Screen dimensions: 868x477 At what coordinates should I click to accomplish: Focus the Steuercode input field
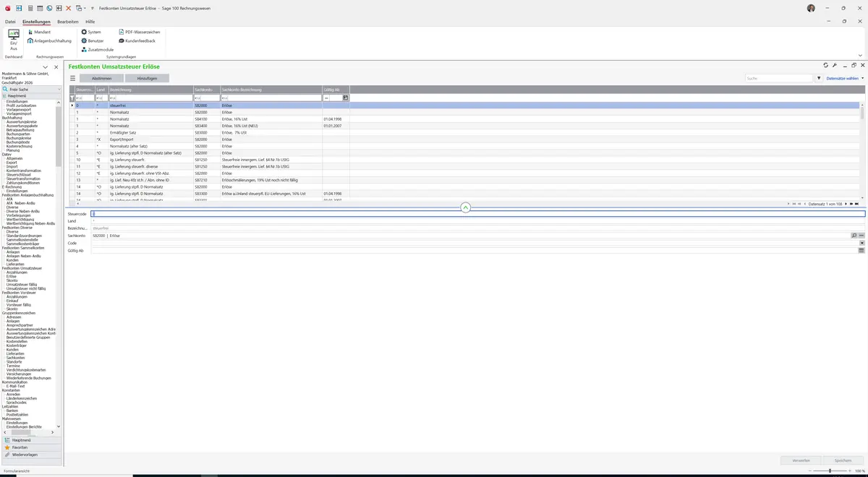(x=477, y=214)
